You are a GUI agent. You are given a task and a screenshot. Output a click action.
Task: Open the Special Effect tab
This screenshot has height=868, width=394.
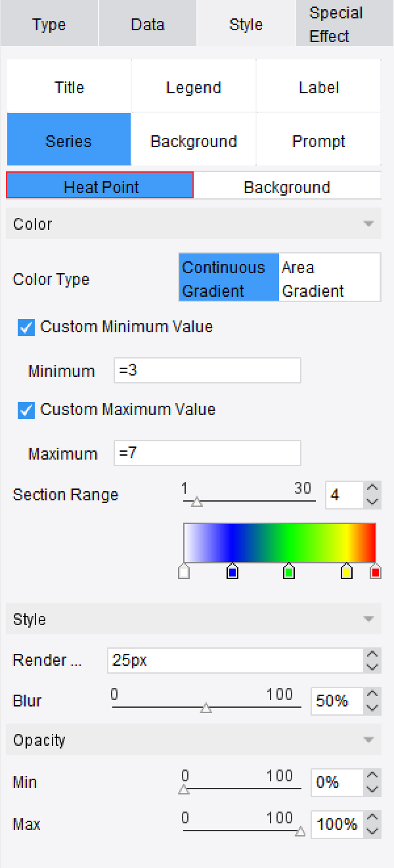[336, 24]
